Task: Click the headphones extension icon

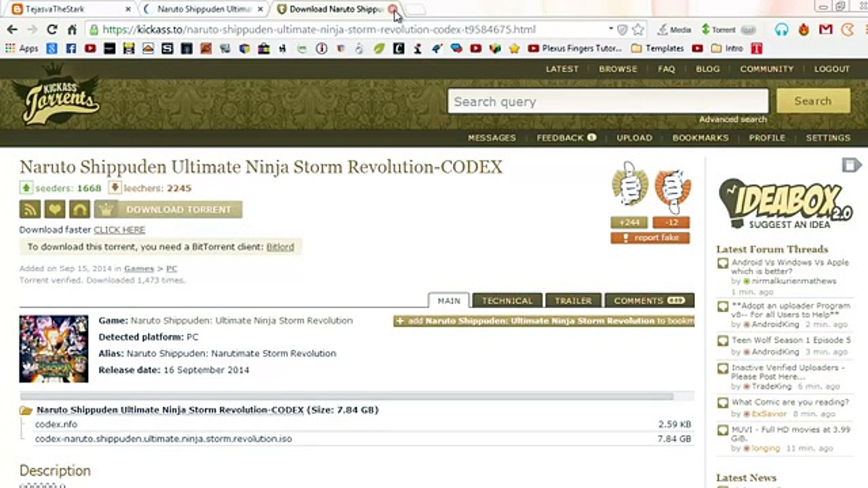Action: pos(781,30)
